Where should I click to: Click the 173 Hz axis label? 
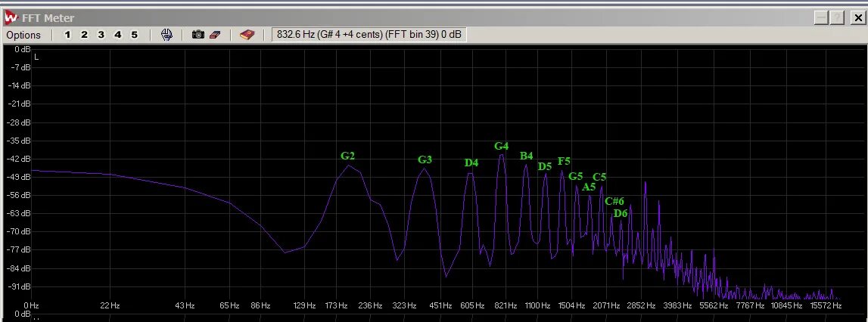336,305
